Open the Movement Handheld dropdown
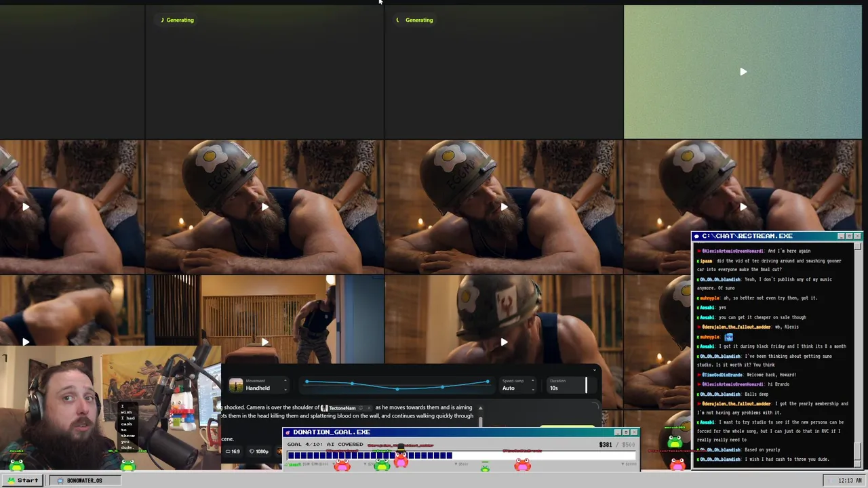 tap(258, 385)
